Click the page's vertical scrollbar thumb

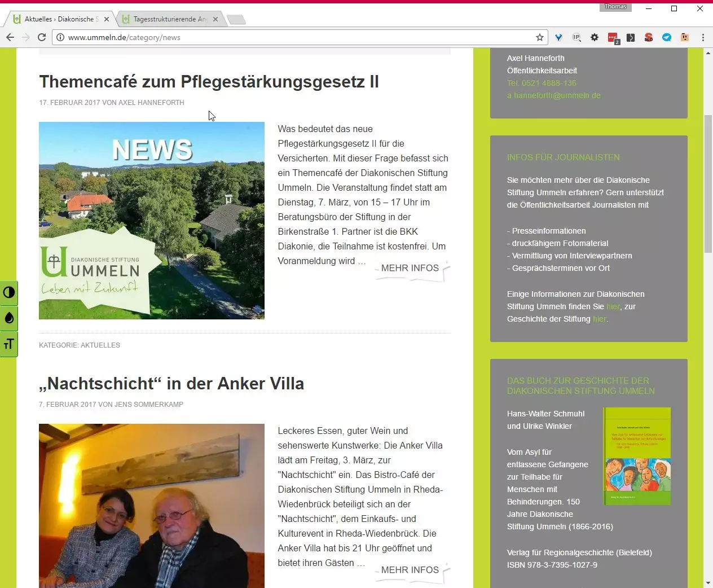tap(708, 184)
